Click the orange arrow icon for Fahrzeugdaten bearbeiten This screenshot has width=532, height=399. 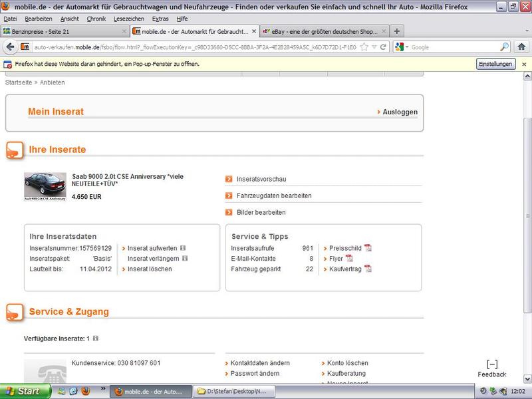pos(229,196)
